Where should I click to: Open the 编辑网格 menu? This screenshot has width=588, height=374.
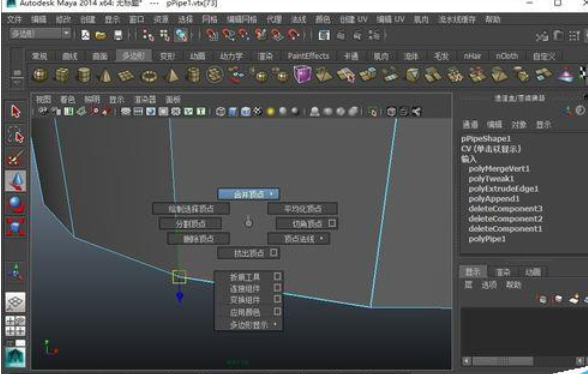pos(242,19)
